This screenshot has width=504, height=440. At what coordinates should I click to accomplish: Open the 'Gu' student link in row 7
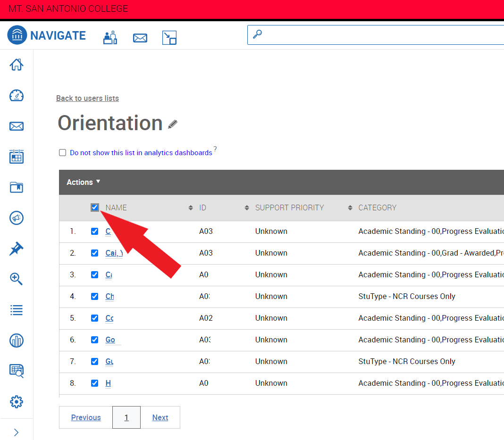pos(109,361)
